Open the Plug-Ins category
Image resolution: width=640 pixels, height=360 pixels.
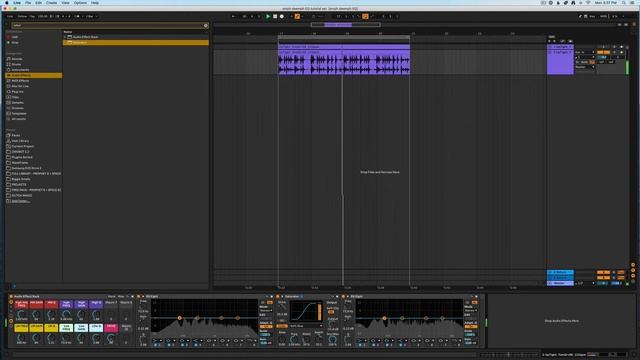[18, 92]
